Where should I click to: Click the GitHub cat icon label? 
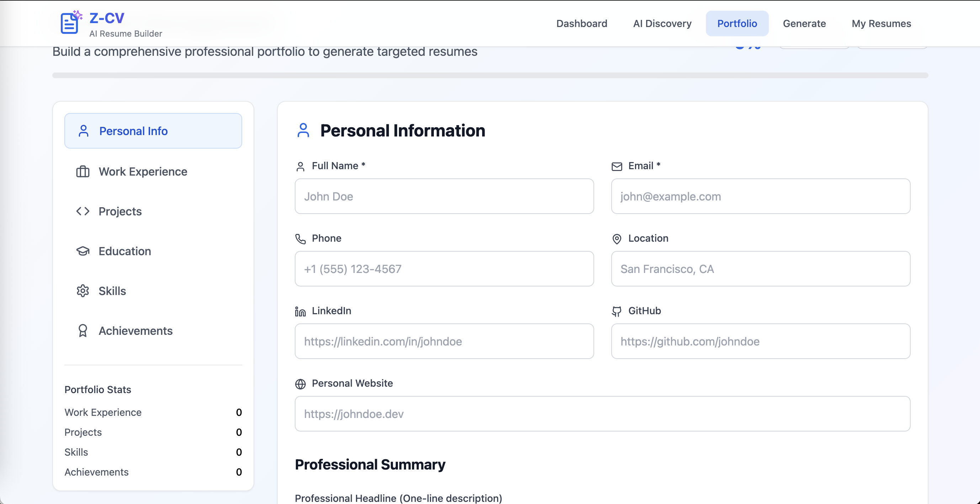click(x=617, y=311)
